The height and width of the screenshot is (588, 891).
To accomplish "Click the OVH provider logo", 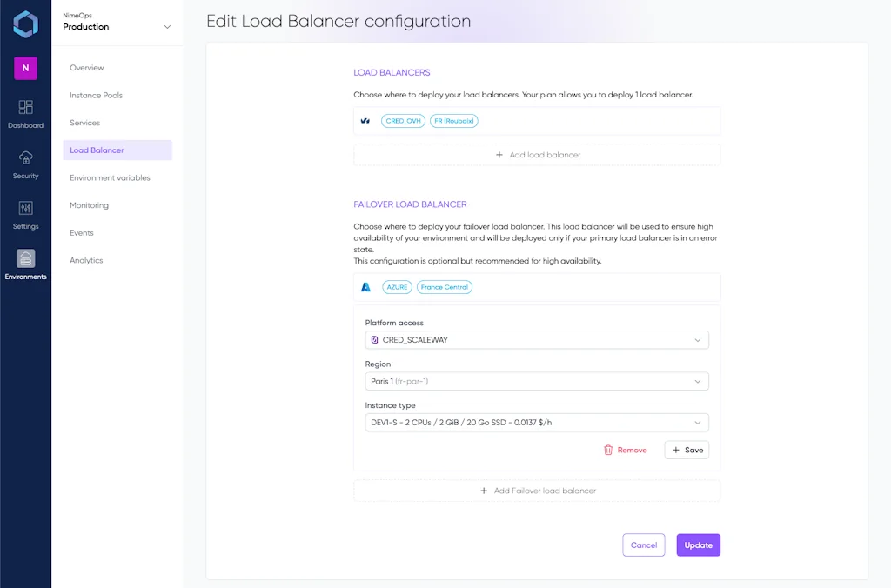I will [365, 121].
